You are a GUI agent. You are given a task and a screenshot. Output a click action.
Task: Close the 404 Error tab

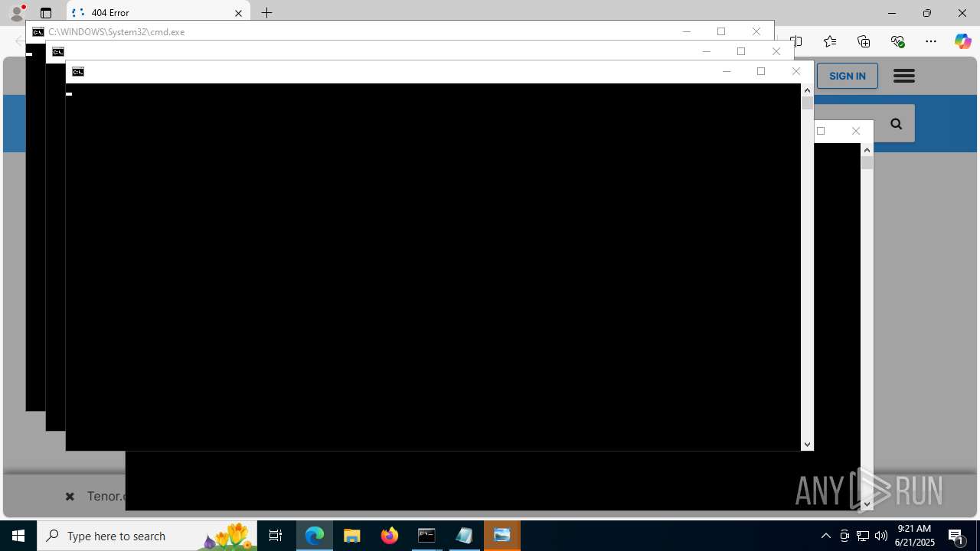pos(238,13)
